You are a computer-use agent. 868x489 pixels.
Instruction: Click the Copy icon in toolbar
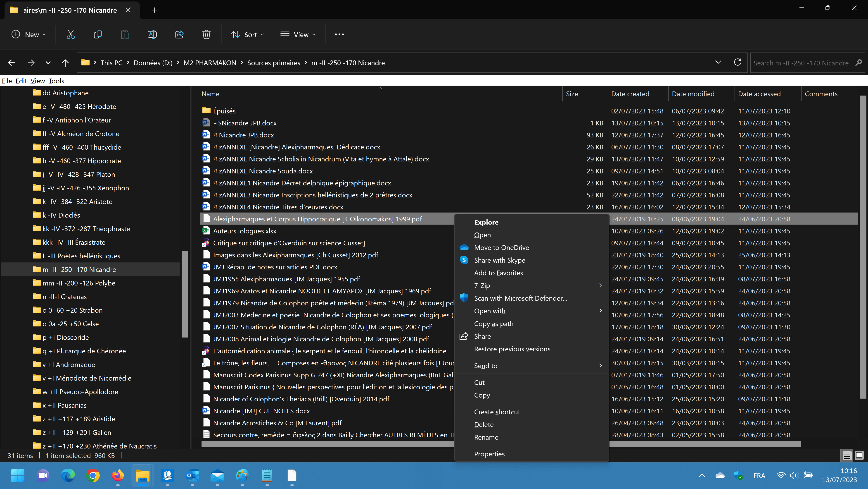pos(98,34)
